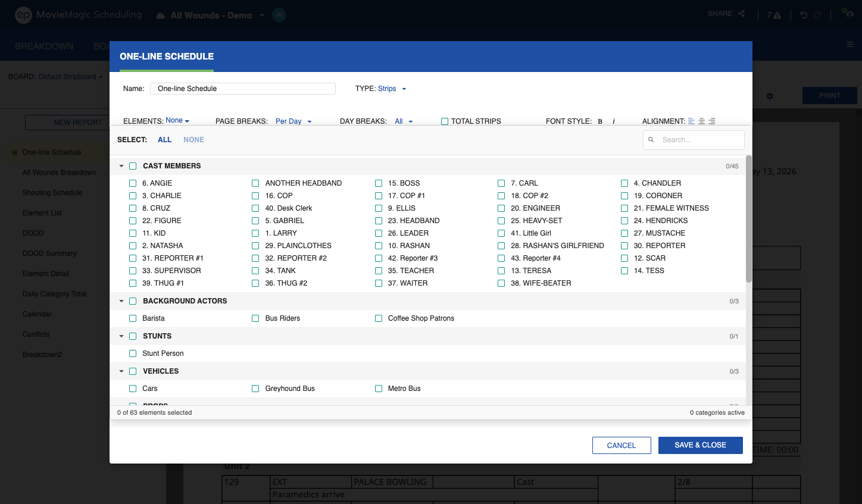Check the 38. WIFE-BEATER checkbox

point(501,283)
